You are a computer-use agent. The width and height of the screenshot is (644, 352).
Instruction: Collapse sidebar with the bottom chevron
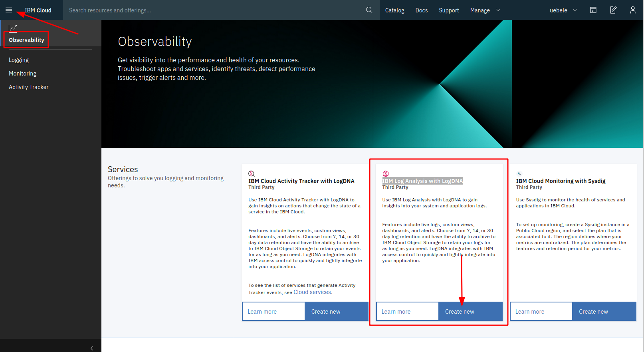[x=92, y=348]
